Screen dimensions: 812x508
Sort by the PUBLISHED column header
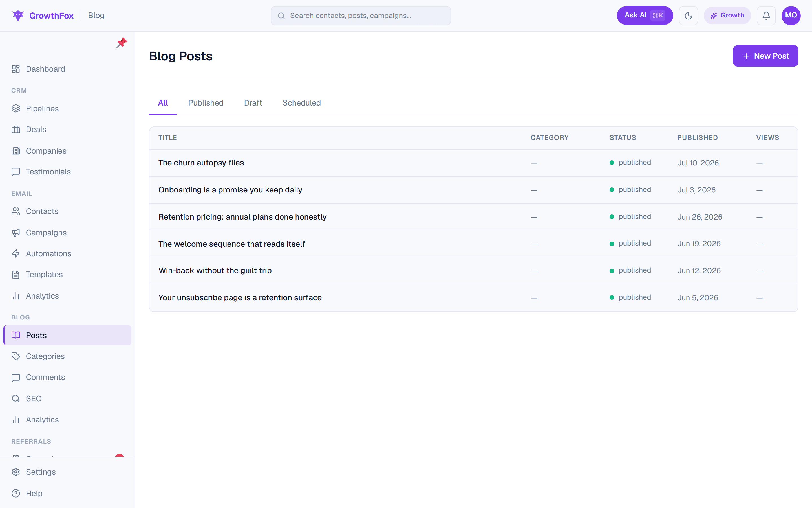pyautogui.click(x=697, y=138)
